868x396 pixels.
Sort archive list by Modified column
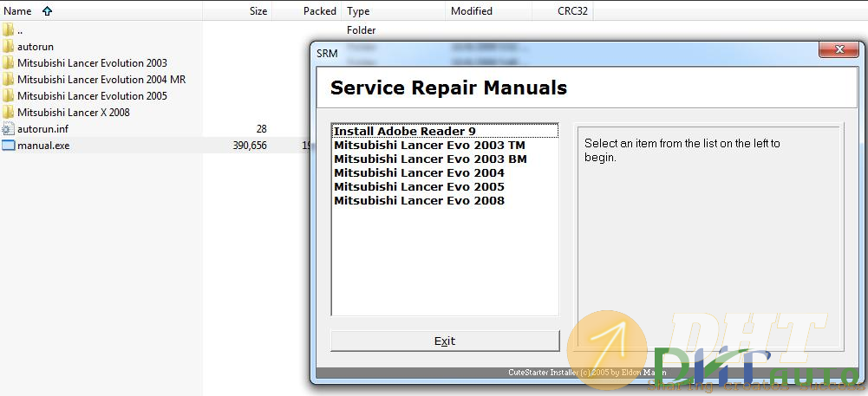488,11
